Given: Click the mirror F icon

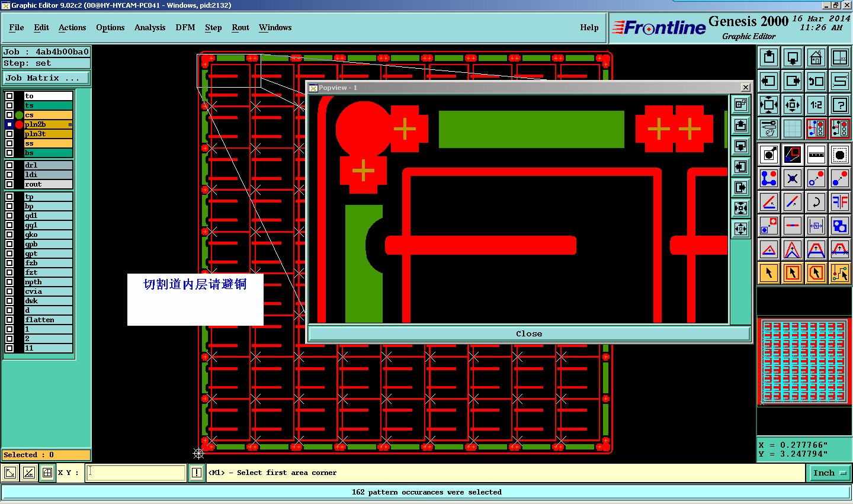Looking at the screenshot, I should 840,202.
